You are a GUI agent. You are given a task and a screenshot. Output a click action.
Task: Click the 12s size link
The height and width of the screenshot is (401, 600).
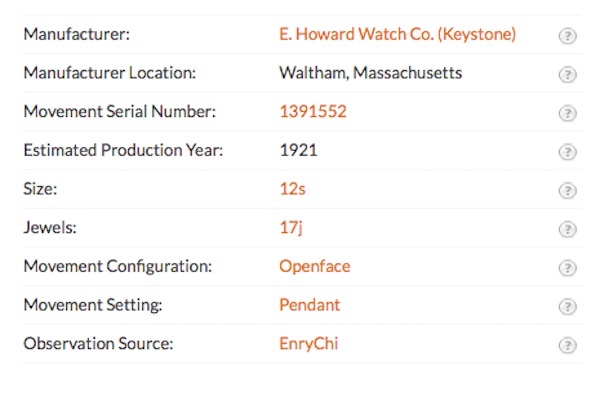click(x=293, y=189)
